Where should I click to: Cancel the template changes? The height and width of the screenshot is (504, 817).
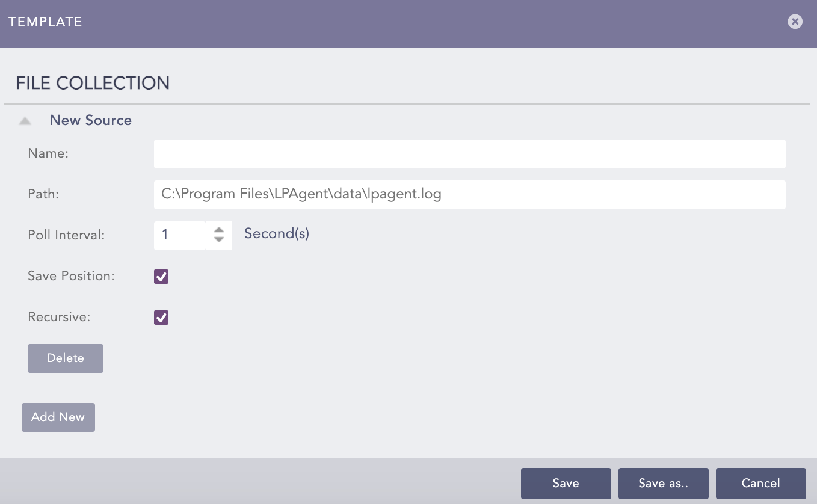click(760, 484)
